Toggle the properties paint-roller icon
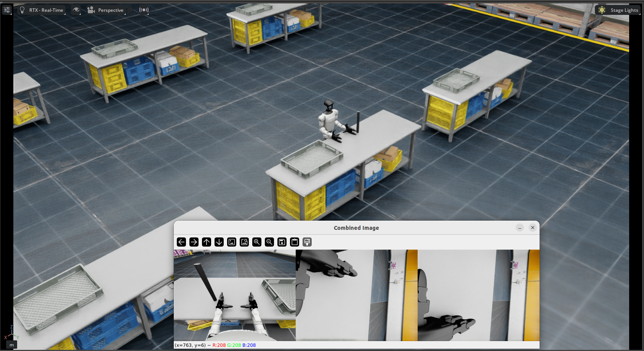This screenshot has width=644, height=351. pyautogui.click(x=307, y=242)
